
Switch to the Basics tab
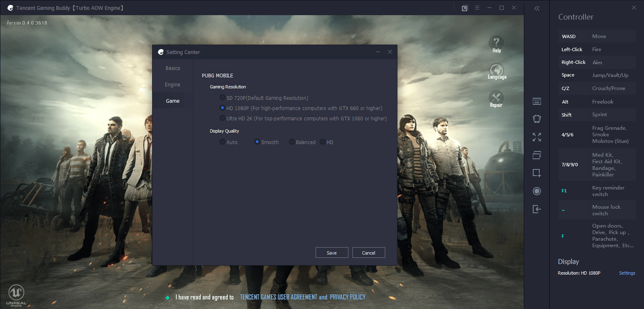click(173, 68)
